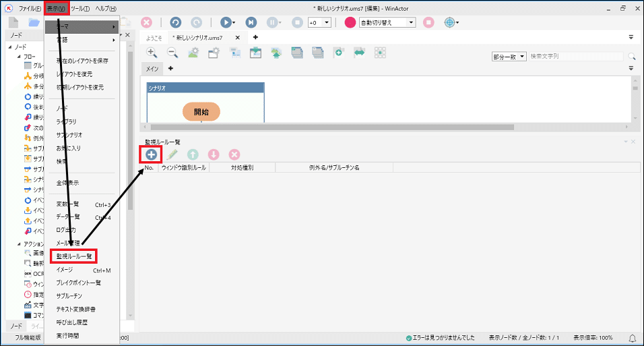Click the 対処種別 column header
This screenshot has height=346, width=644.
point(243,167)
